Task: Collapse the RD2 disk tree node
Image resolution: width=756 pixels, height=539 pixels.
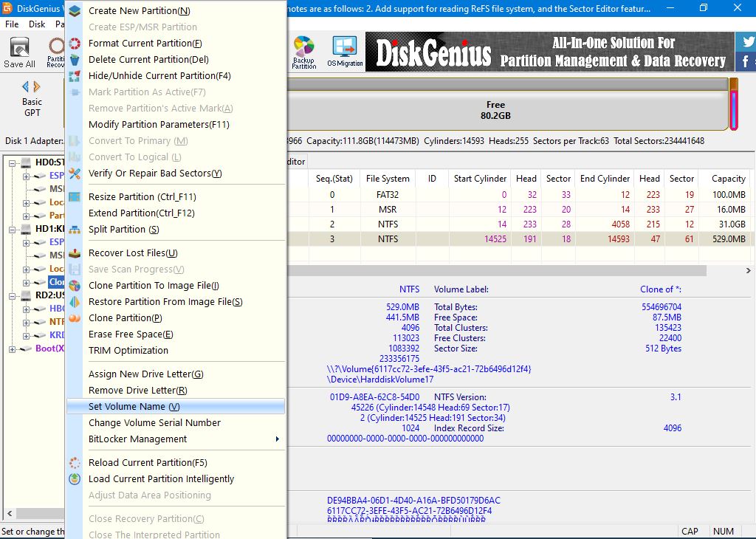Action: tap(13, 295)
